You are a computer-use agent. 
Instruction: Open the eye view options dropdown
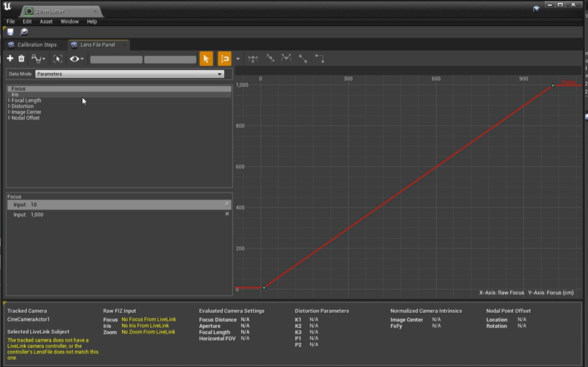point(76,59)
